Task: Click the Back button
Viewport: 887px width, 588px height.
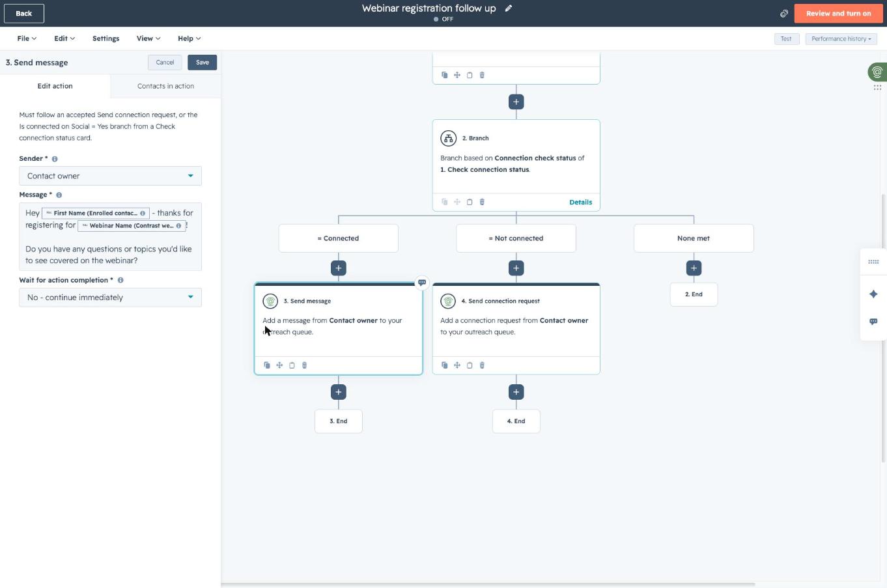Action: pyautogui.click(x=24, y=13)
